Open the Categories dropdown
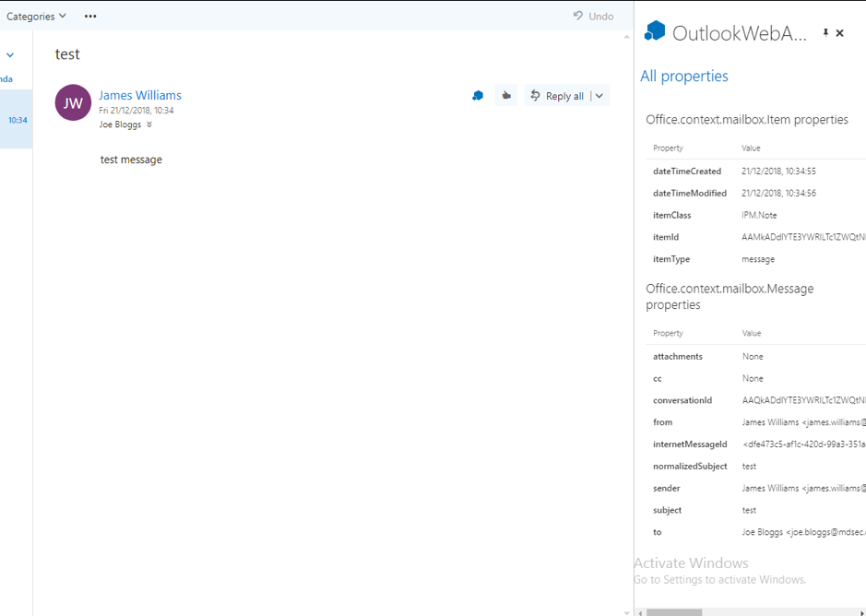 (x=36, y=16)
